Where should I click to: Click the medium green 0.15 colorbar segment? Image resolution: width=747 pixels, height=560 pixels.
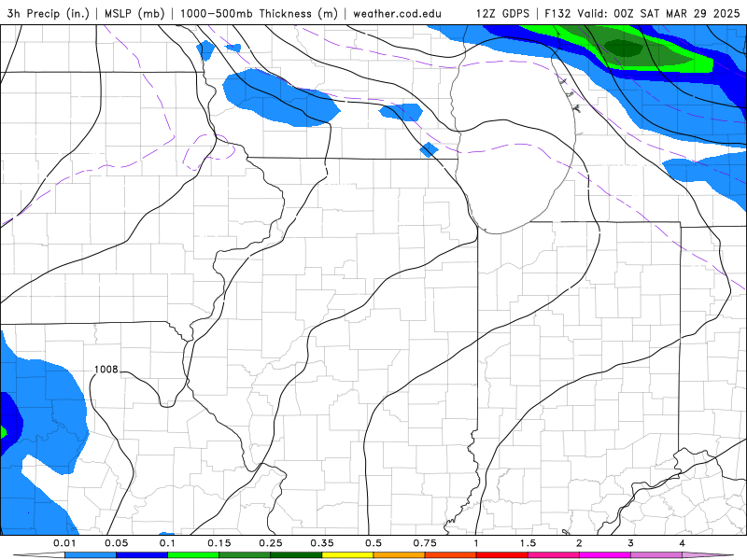click(x=245, y=555)
